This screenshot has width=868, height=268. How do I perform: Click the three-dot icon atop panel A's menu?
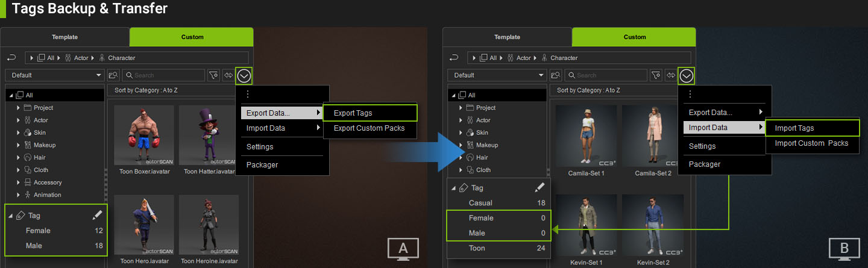point(247,95)
